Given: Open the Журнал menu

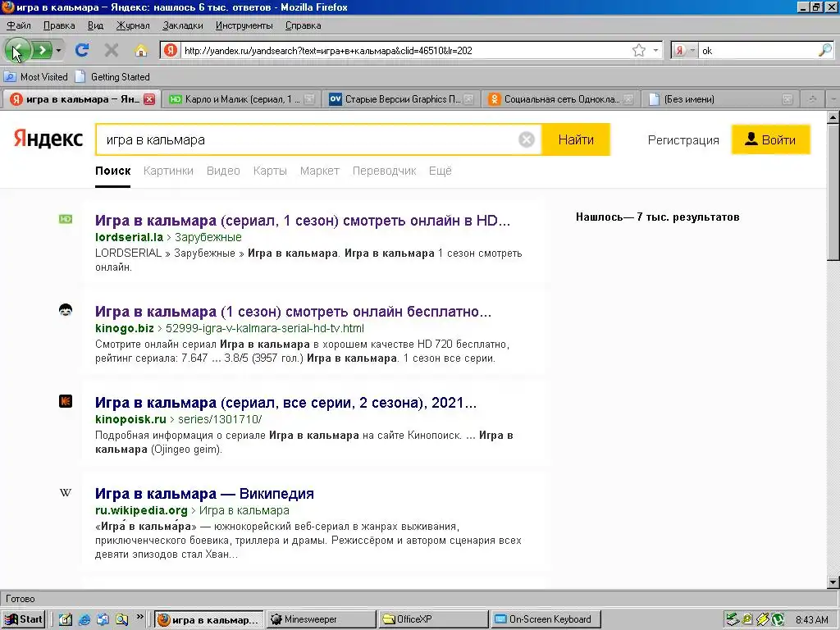Looking at the screenshot, I should point(133,25).
